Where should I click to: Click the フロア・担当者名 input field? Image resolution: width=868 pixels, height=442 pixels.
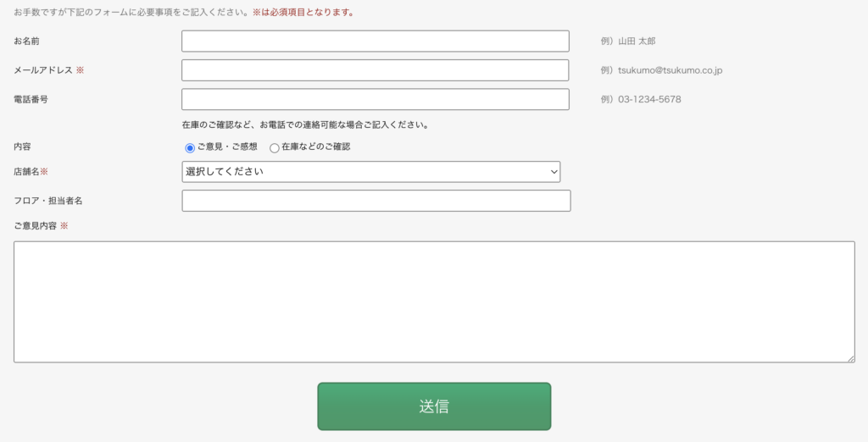(376, 201)
